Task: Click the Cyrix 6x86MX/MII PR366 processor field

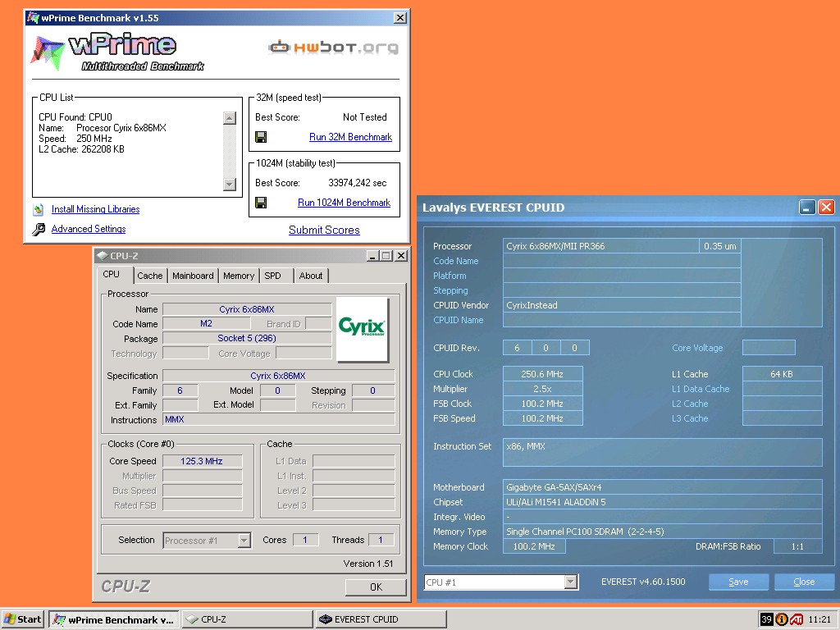Action: [x=601, y=246]
